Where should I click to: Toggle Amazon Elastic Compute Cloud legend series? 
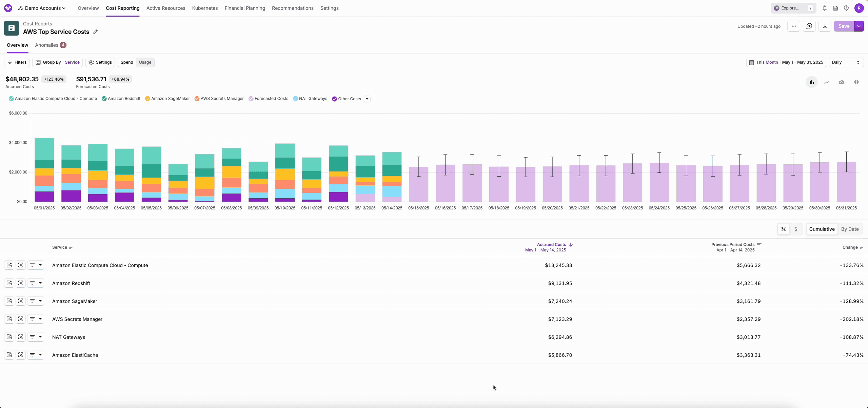tap(53, 99)
